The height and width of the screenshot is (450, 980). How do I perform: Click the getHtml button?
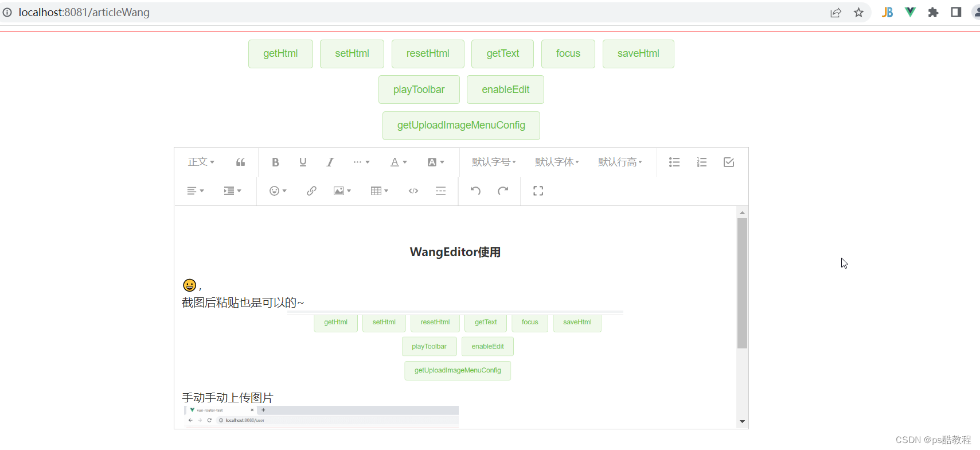coord(280,54)
